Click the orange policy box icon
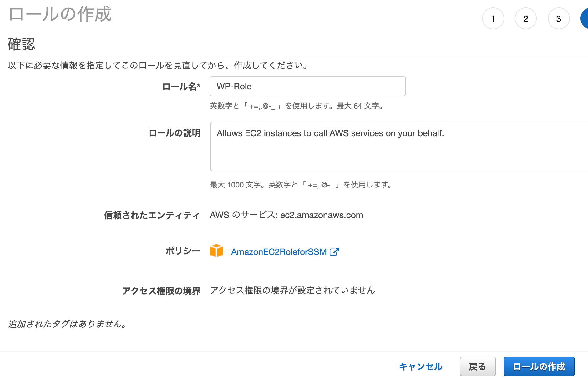 [x=216, y=251]
